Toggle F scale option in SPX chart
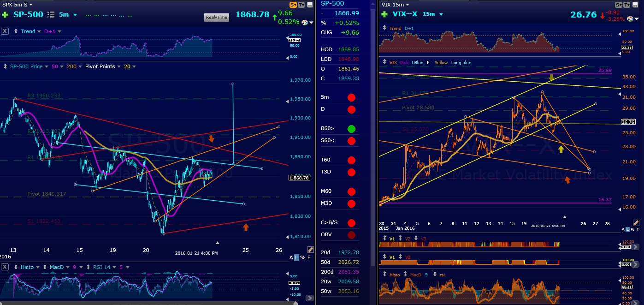 [x=310, y=257]
